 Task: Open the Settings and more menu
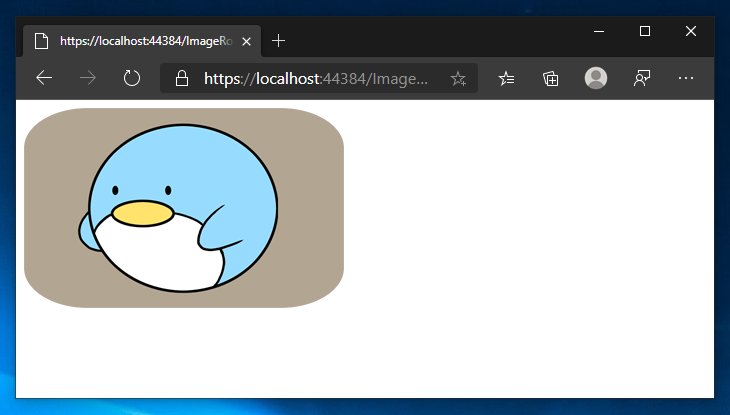pos(686,79)
